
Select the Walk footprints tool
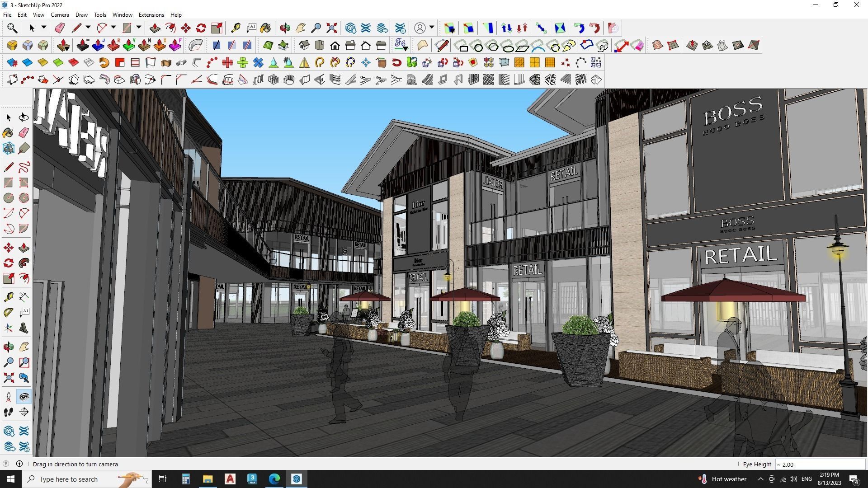pos(8,412)
